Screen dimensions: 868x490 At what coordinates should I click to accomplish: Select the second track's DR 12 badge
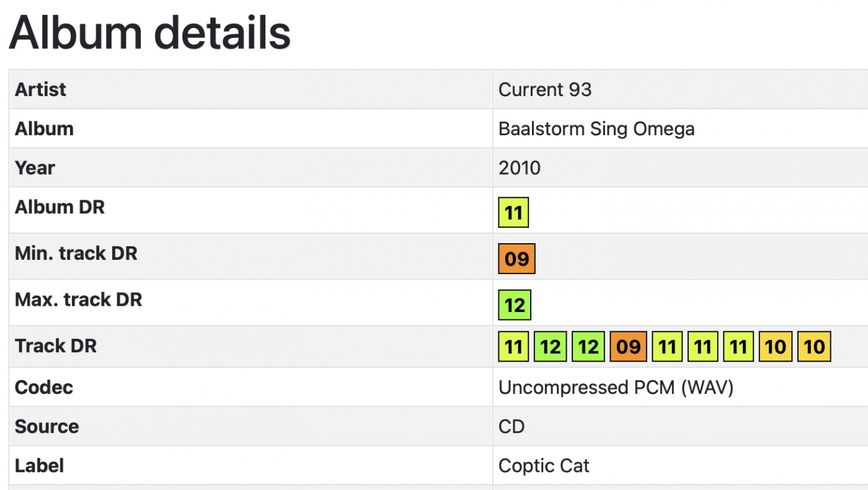[550, 346]
